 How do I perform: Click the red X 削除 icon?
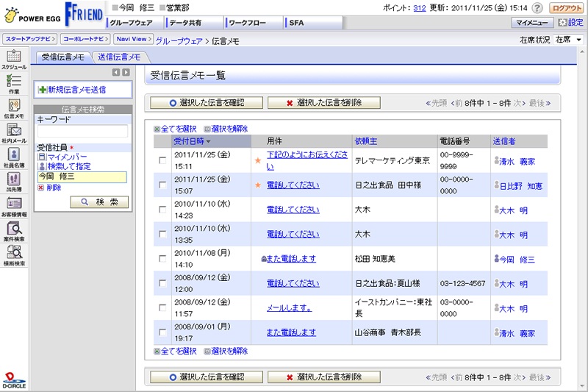41,188
